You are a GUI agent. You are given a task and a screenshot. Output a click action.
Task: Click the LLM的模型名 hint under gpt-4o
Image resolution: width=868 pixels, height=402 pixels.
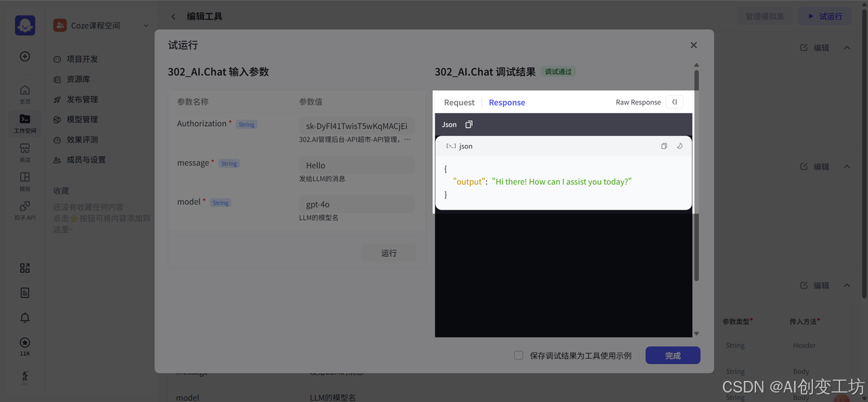point(319,218)
